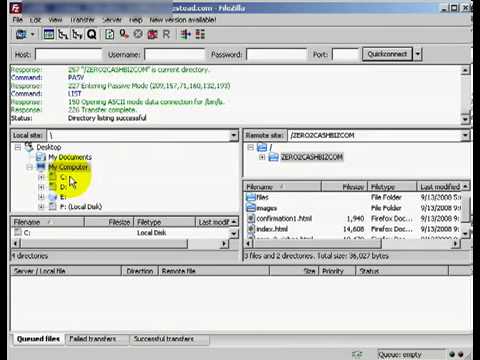Sort local list by Filetype column

click(x=165, y=222)
